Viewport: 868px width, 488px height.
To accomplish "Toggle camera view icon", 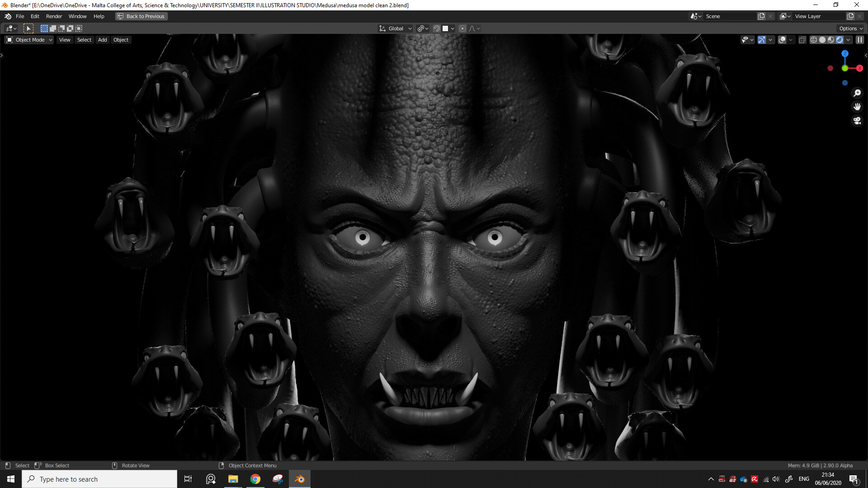I will tap(857, 121).
